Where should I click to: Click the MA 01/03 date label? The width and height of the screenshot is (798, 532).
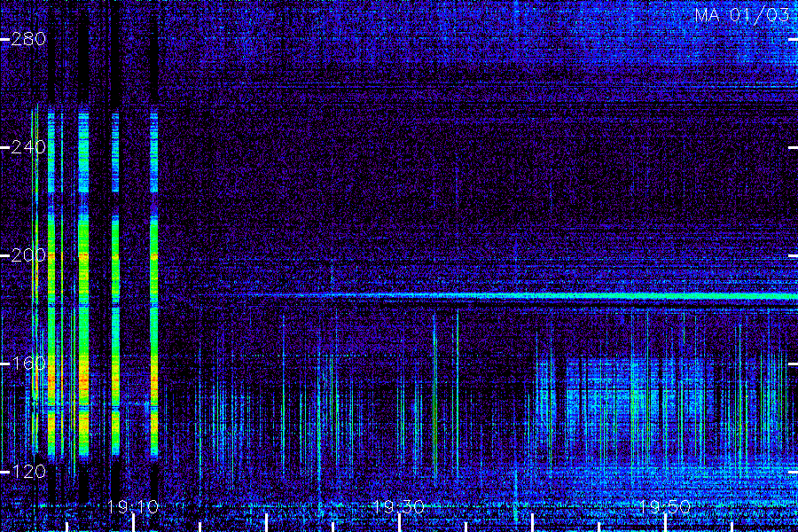coord(742,15)
